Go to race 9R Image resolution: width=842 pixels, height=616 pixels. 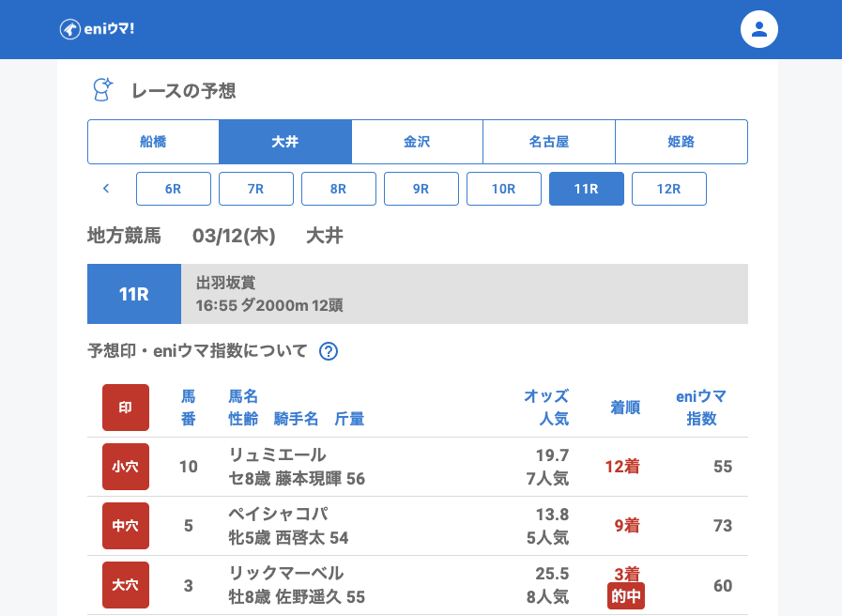(421, 189)
